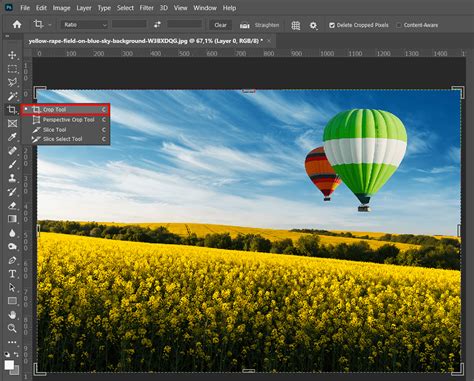
Task: Select the Move tool
Action: coord(12,55)
